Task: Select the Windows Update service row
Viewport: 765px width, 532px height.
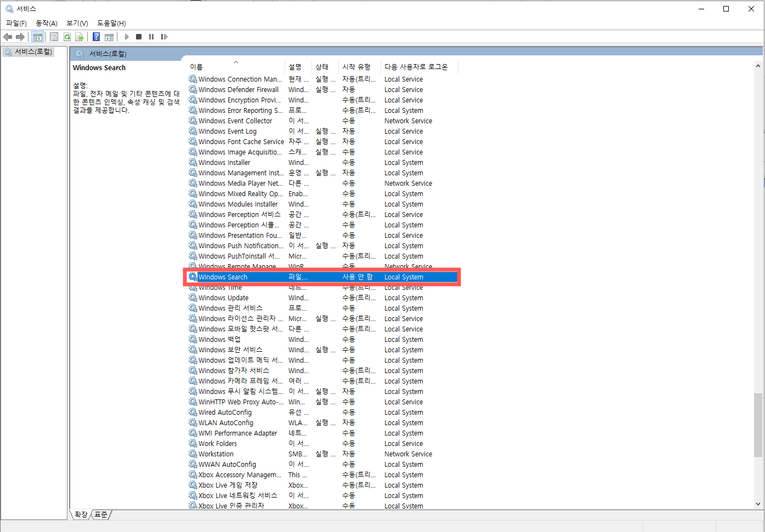Action: tap(322, 298)
